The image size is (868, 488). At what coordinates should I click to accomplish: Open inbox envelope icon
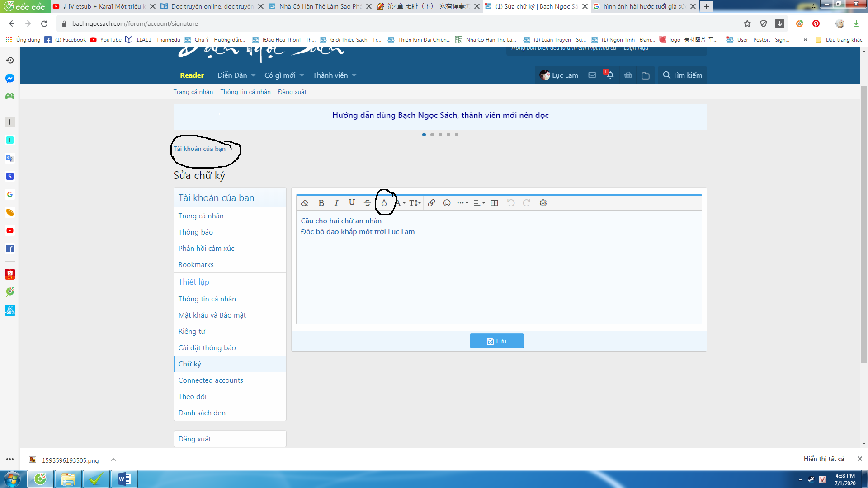tap(592, 75)
